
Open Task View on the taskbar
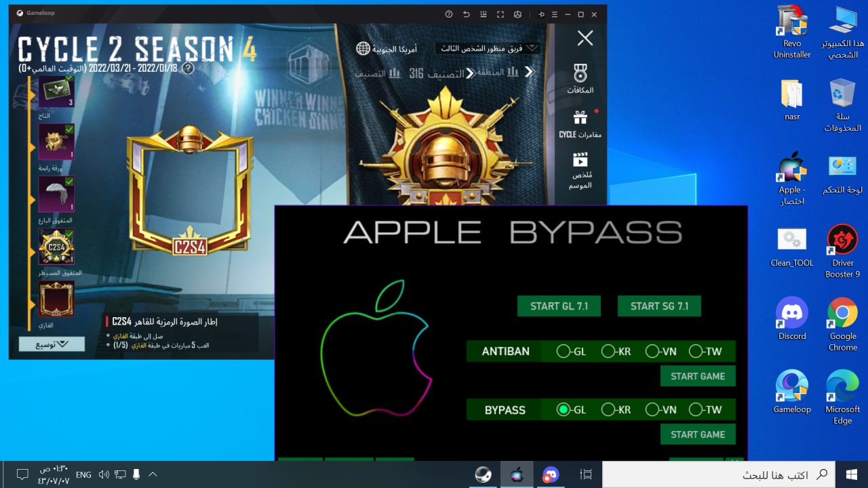point(587,474)
